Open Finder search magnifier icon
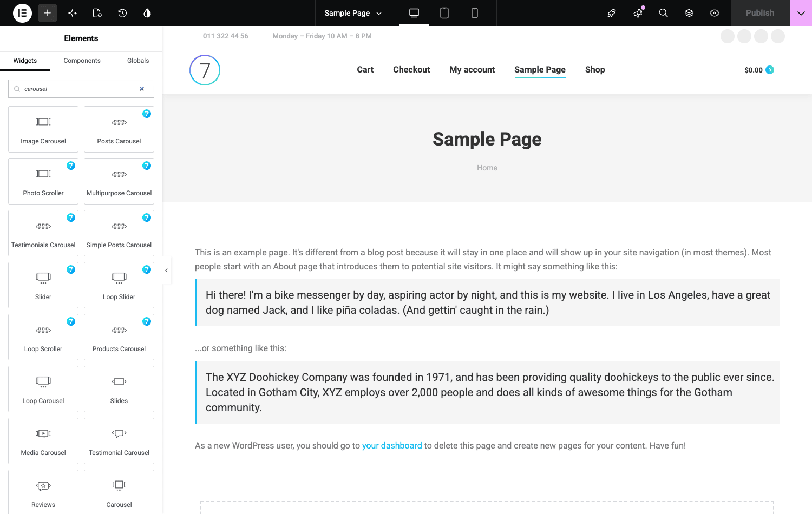 click(663, 13)
